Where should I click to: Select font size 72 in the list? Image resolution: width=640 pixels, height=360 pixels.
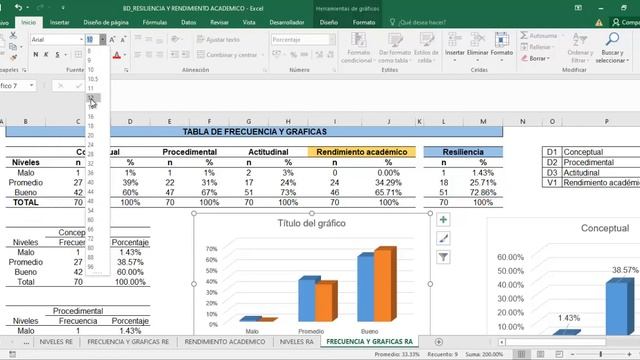pos(91,238)
